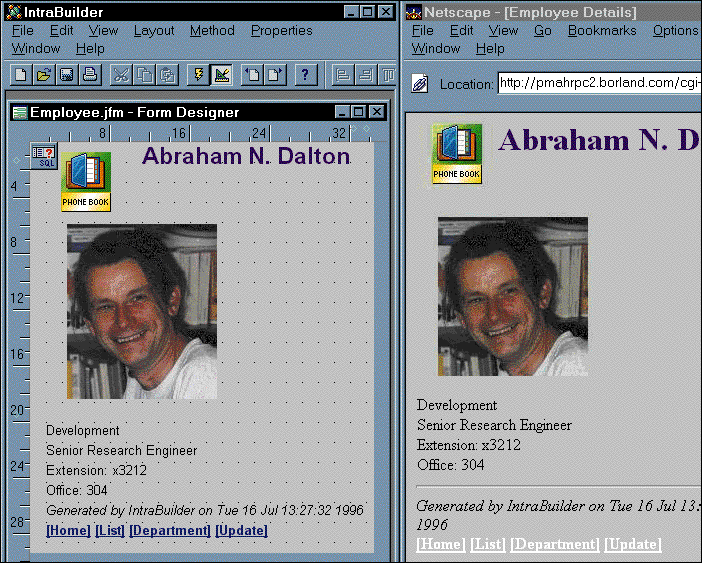Select Phone Book image in Form Designer
The height and width of the screenshot is (563, 702).
click(86, 181)
